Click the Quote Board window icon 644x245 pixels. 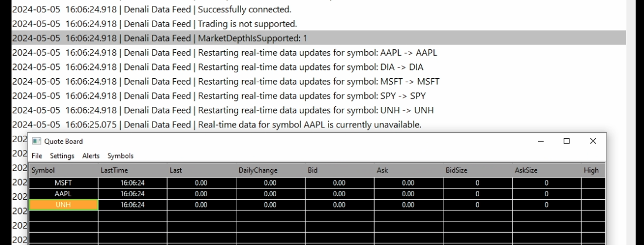36,142
